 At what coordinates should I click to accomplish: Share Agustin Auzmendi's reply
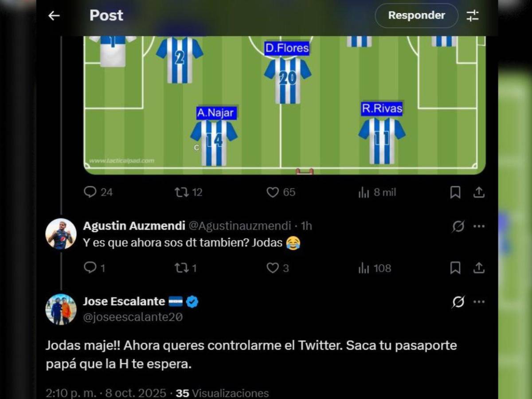tap(479, 268)
